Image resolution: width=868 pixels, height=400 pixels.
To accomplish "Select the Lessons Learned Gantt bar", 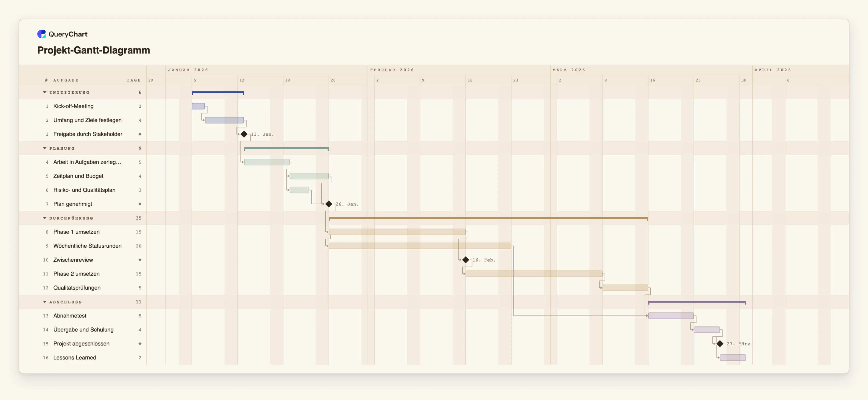I will (x=733, y=358).
